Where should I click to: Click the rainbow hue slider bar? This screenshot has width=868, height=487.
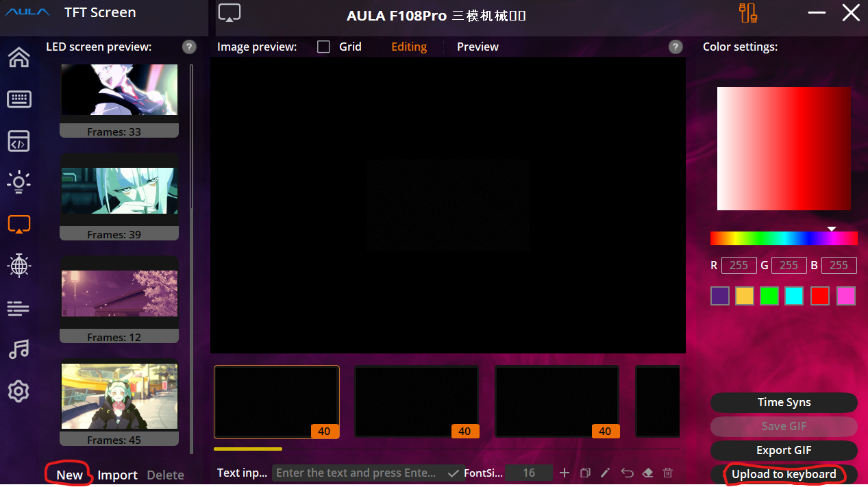click(x=784, y=238)
